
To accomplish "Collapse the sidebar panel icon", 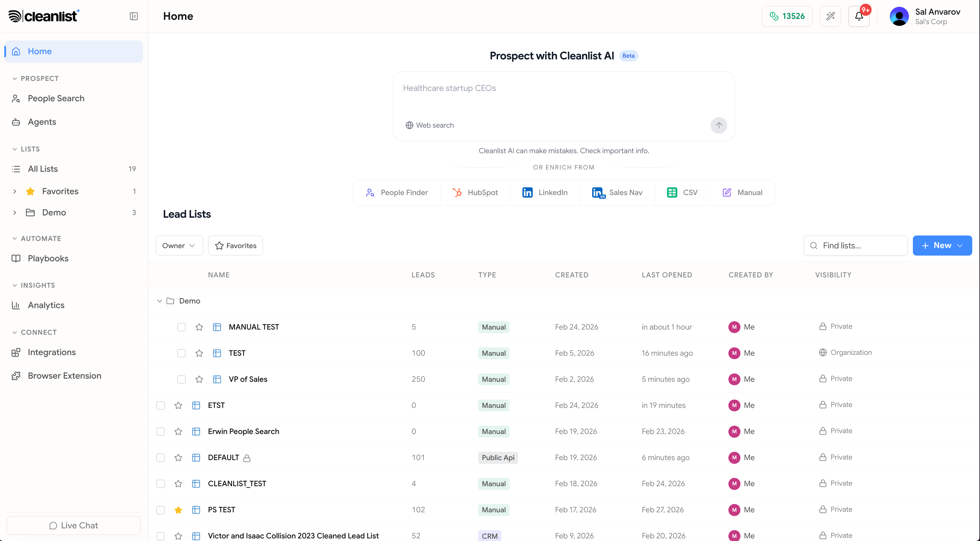I will coord(133,16).
